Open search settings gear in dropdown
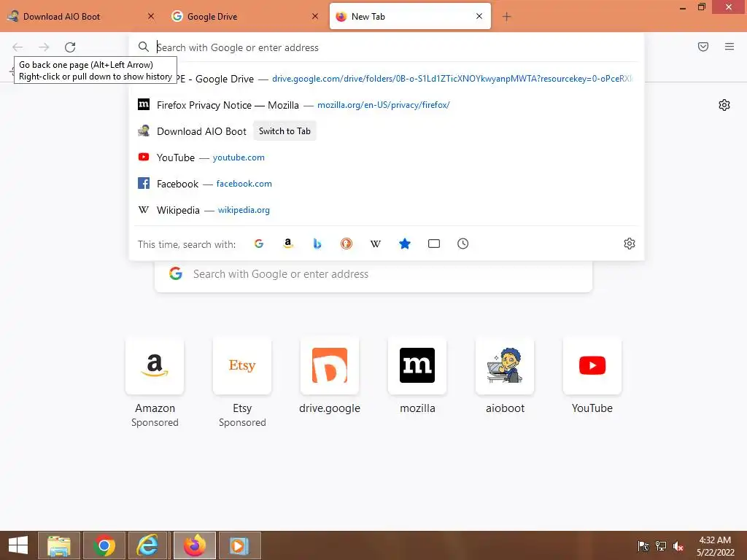 [630, 244]
